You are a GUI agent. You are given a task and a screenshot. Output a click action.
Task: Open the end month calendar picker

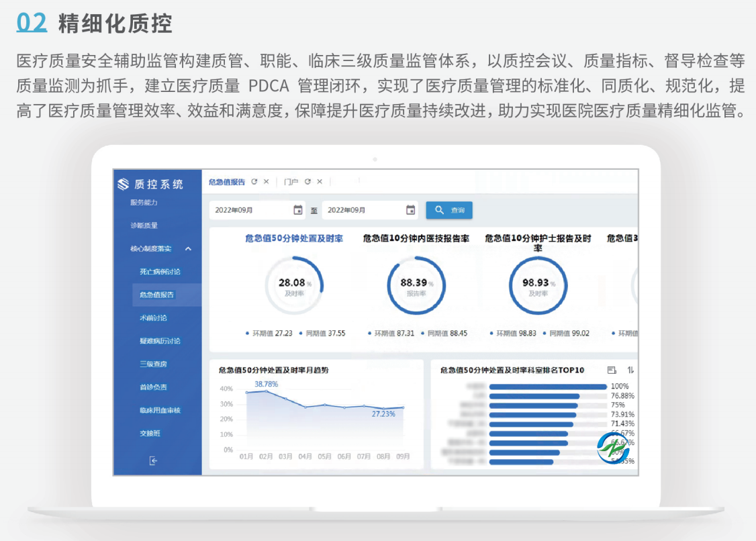(410, 210)
